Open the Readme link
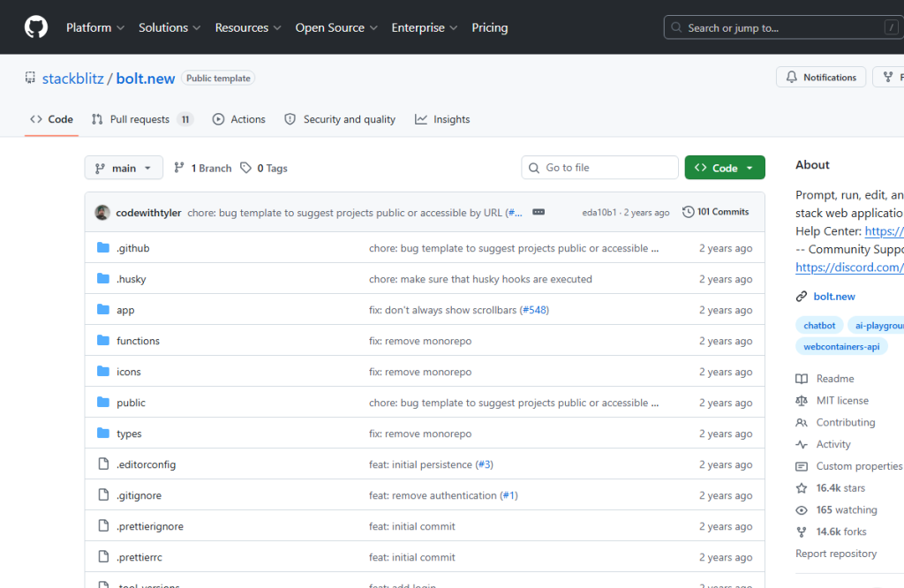Viewport: 904px width, 588px height. coord(835,379)
